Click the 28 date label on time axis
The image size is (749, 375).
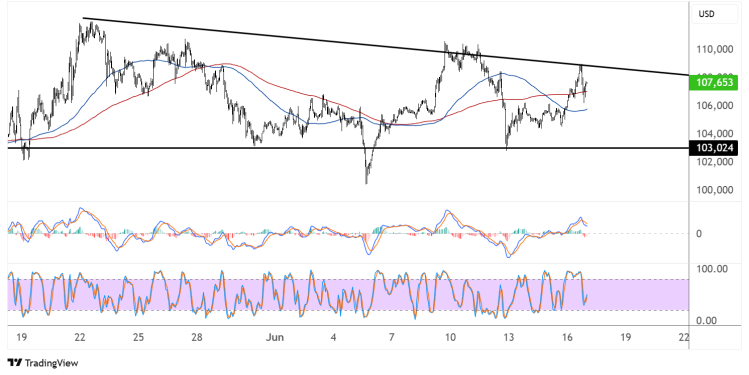click(197, 337)
